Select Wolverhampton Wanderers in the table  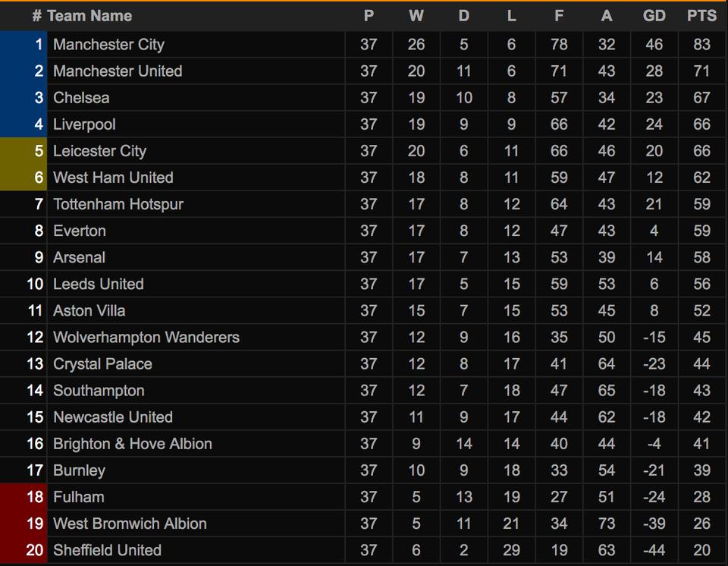pyautogui.click(x=146, y=338)
